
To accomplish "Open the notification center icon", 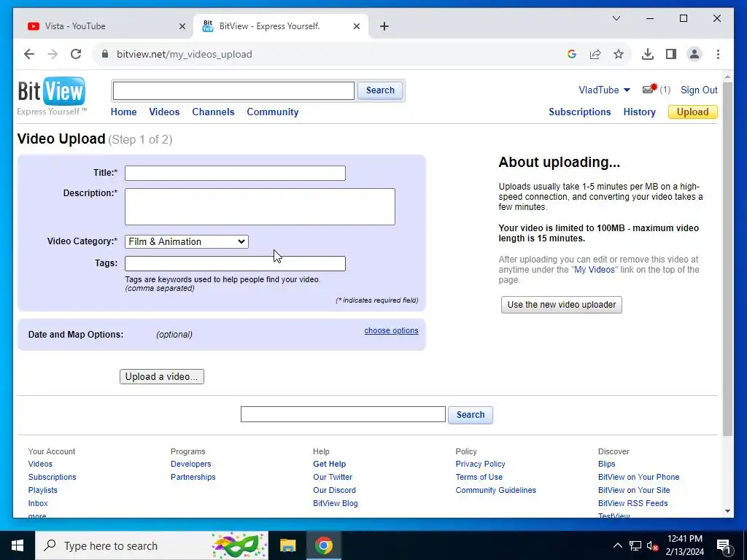I will pos(724,545).
